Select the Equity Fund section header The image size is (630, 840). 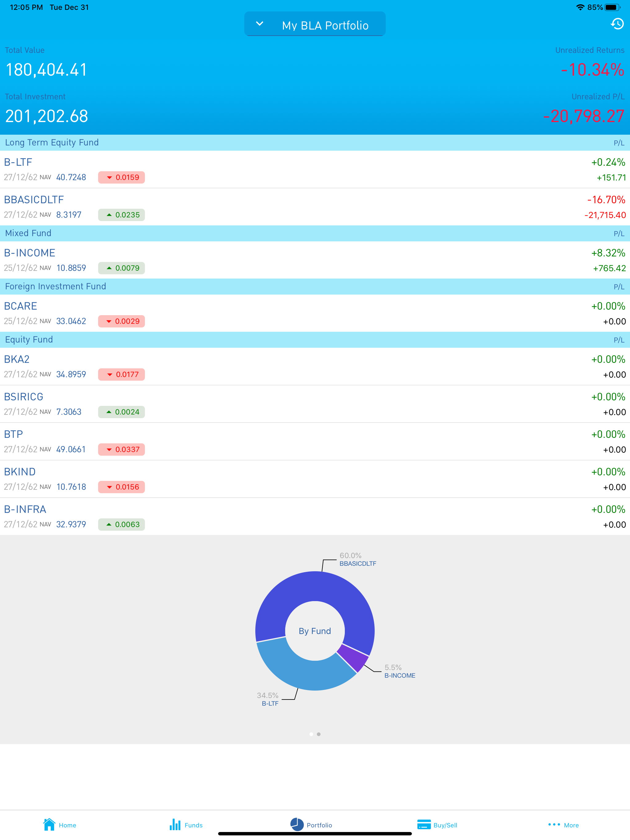point(315,340)
